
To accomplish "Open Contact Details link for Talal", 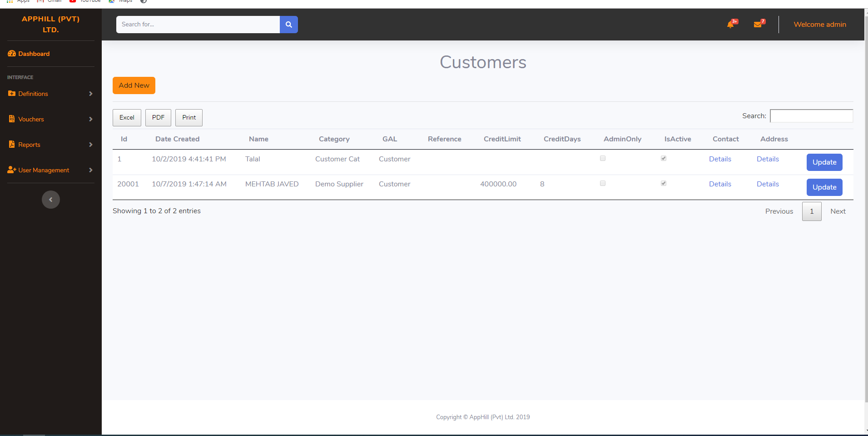I will (720, 159).
